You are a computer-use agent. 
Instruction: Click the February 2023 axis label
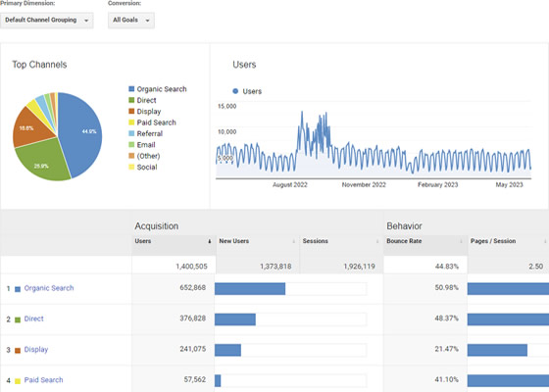coord(437,185)
